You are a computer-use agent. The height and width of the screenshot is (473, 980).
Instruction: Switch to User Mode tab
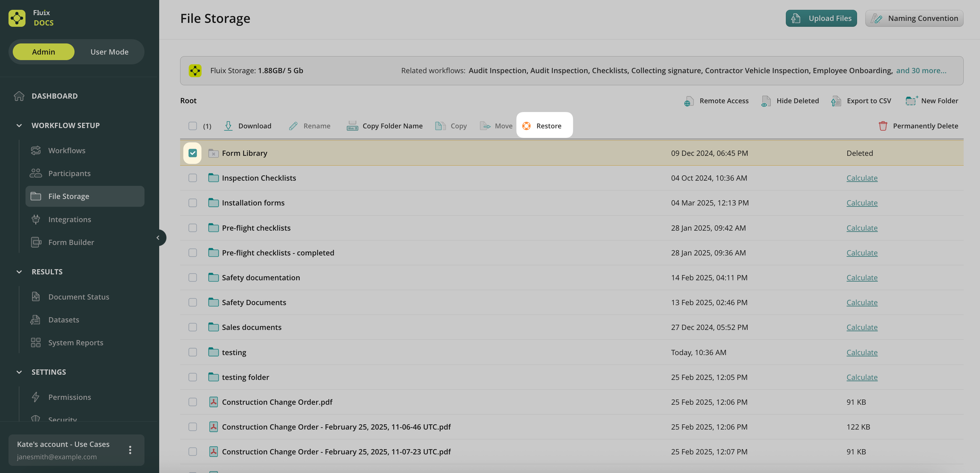(x=109, y=52)
